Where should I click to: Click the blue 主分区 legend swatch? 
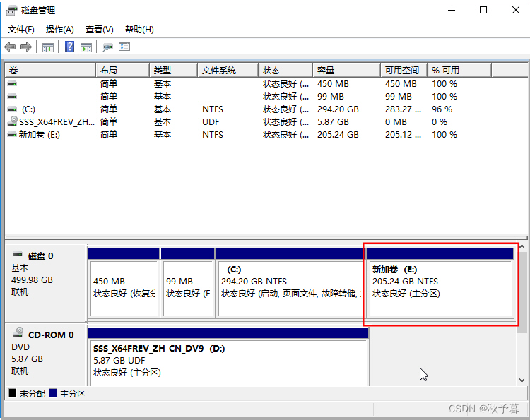point(53,393)
